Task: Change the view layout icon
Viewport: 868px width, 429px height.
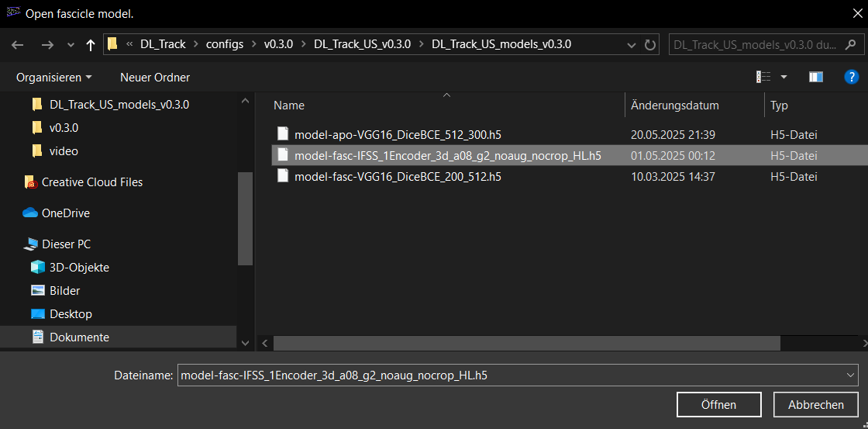Action: point(763,77)
